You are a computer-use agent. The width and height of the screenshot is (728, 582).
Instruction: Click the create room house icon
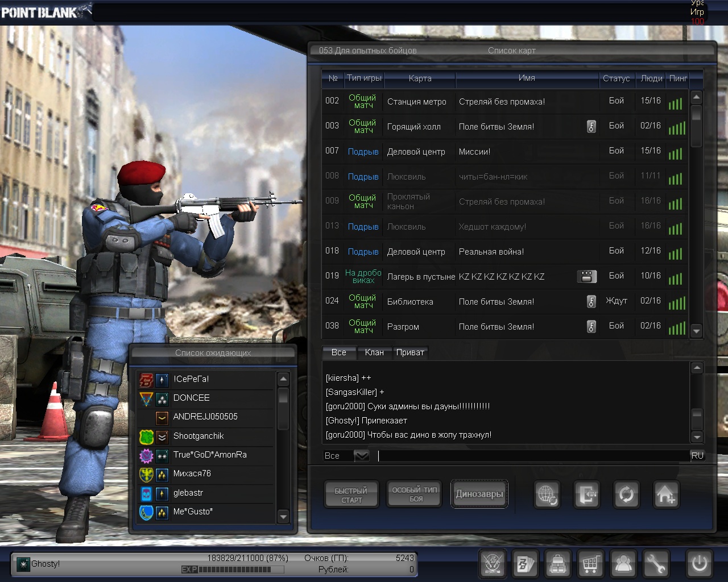665,494
